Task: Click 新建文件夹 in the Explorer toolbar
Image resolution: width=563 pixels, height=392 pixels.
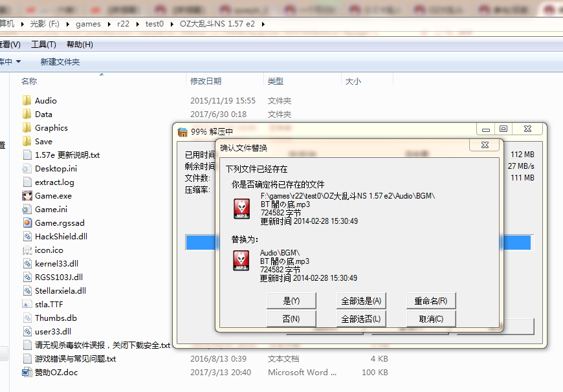Action: [x=60, y=61]
